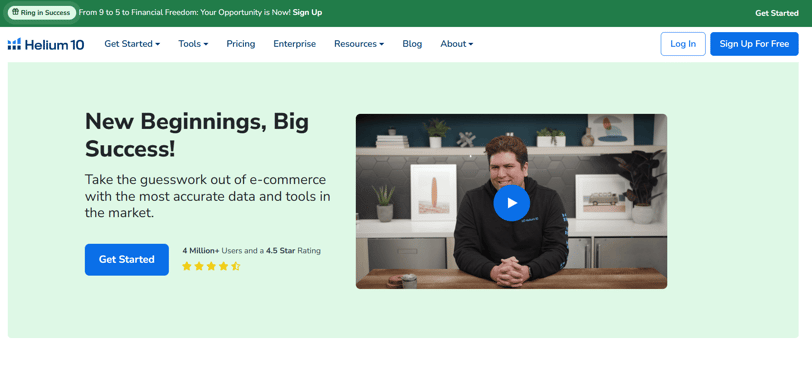Play the hero video
812x369 pixels.
click(511, 203)
